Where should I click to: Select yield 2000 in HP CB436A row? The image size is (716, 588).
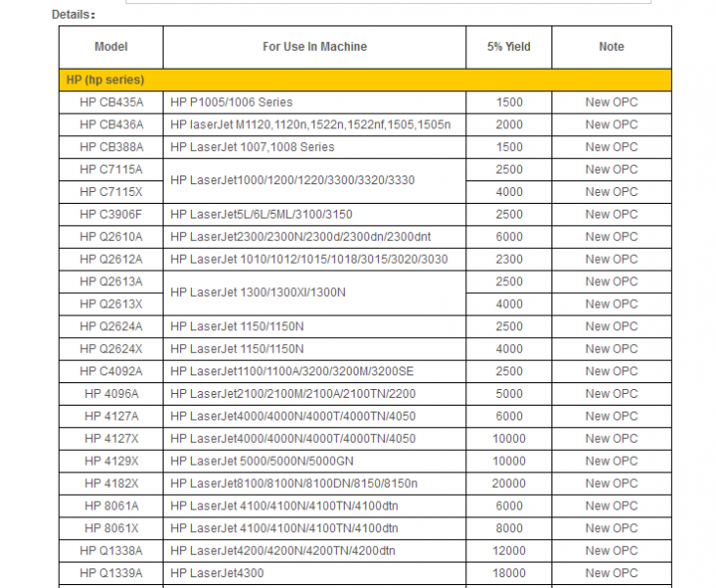pyautogui.click(x=508, y=124)
